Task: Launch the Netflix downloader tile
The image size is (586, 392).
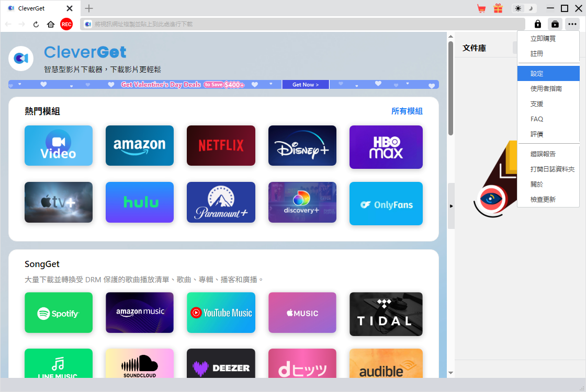Action: 221,146
